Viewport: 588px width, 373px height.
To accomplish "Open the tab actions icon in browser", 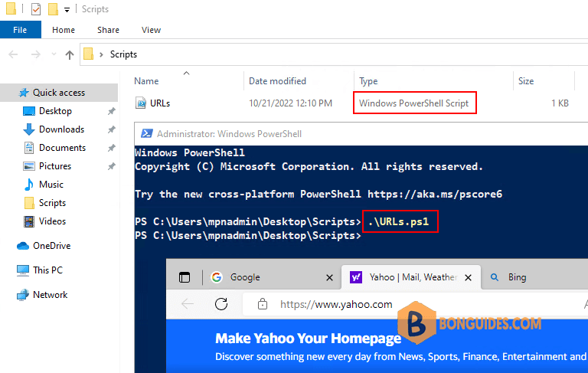I will tap(185, 277).
